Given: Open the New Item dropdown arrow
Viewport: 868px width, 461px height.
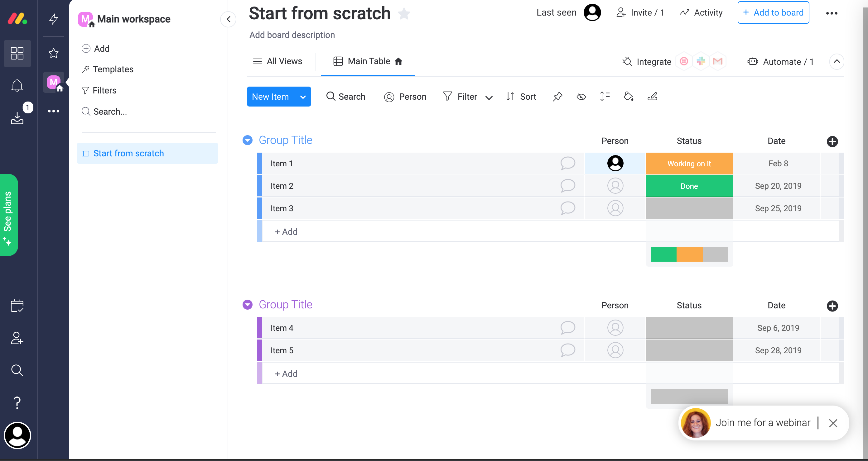Looking at the screenshot, I should (x=303, y=97).
